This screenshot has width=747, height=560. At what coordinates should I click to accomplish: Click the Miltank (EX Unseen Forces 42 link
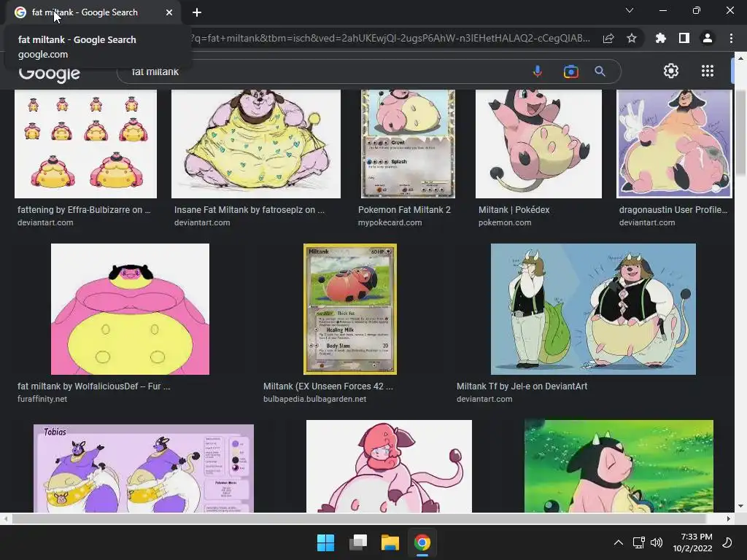point(328,386)
